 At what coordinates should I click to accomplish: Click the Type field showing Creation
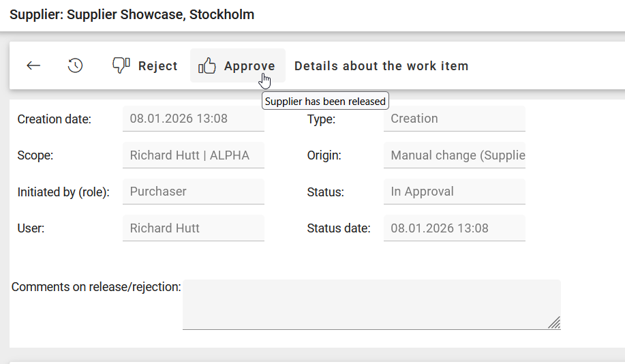point(454,119)
